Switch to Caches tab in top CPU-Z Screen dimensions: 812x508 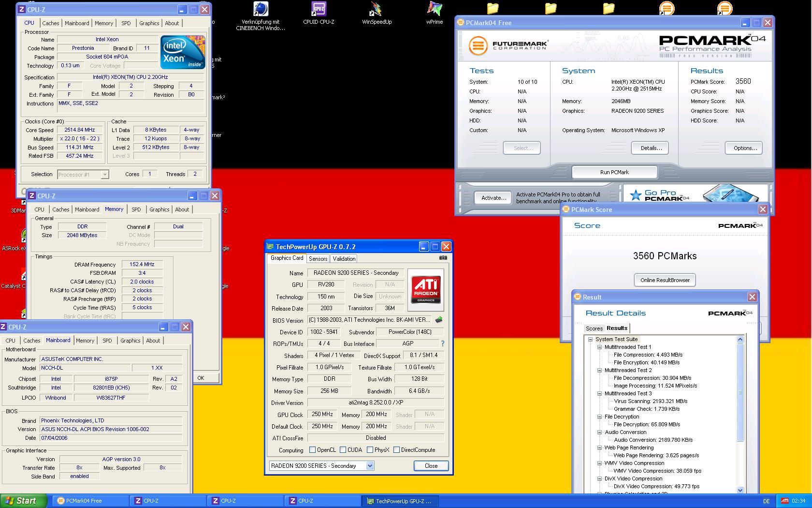(50, 23)
